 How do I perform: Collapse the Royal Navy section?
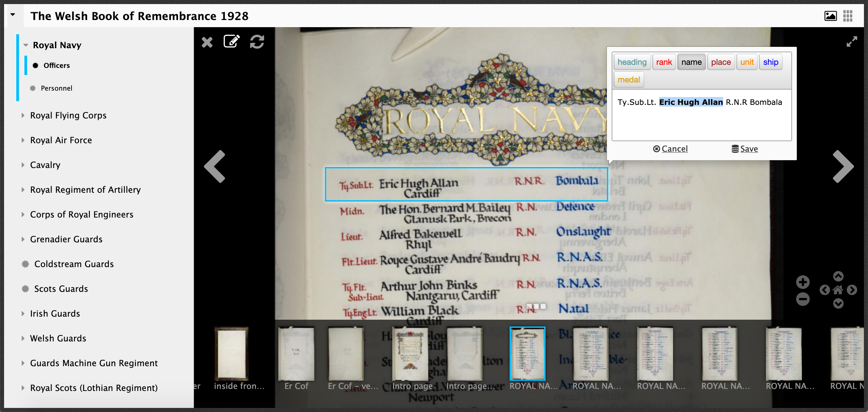click(26, 45)
